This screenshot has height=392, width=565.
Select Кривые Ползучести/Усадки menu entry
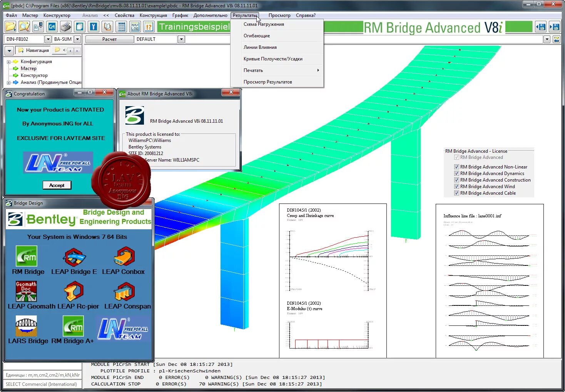pos(277,59)
